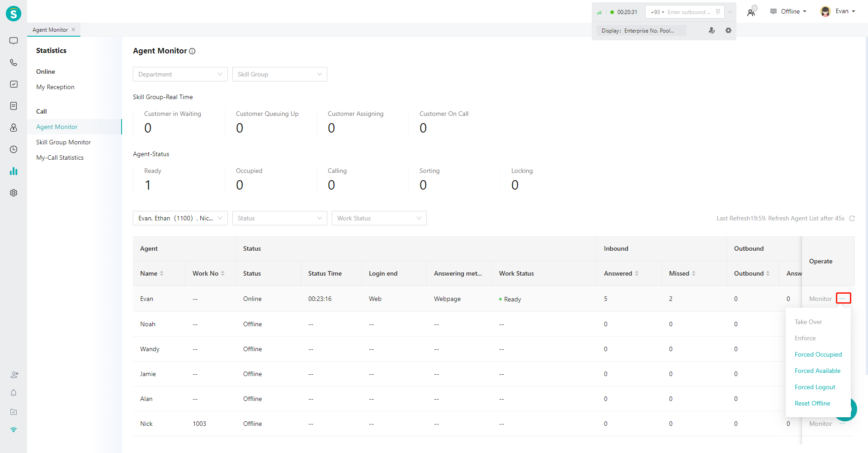Screen dimensions: 868x453
Task: Choose Take Over in the operate menu
Action: pos(808,322)
